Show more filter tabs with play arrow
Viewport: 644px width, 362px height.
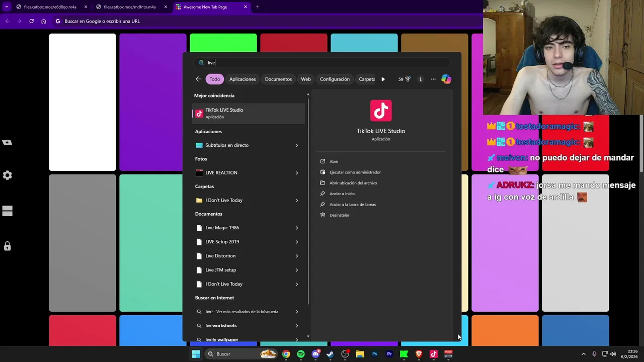(x=383, y=79)
